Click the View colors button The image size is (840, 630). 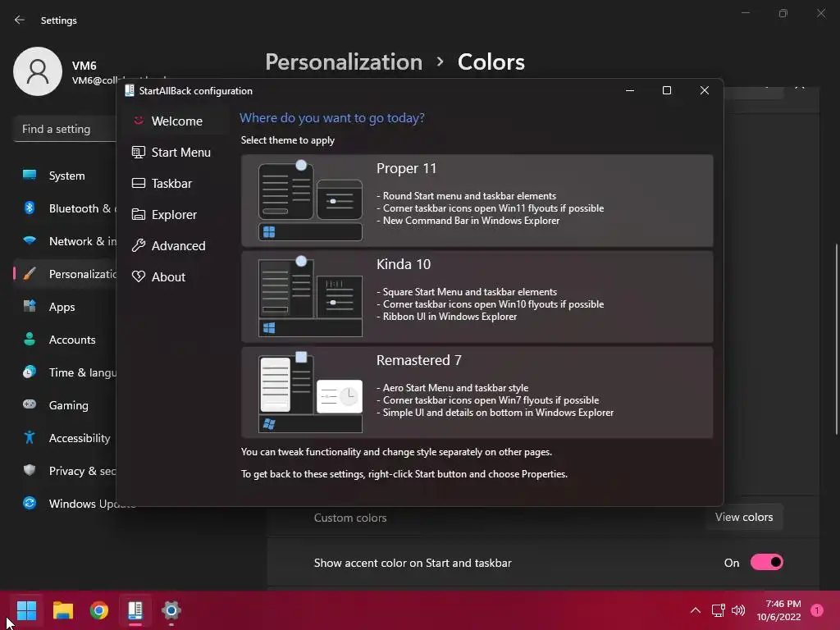744,517
